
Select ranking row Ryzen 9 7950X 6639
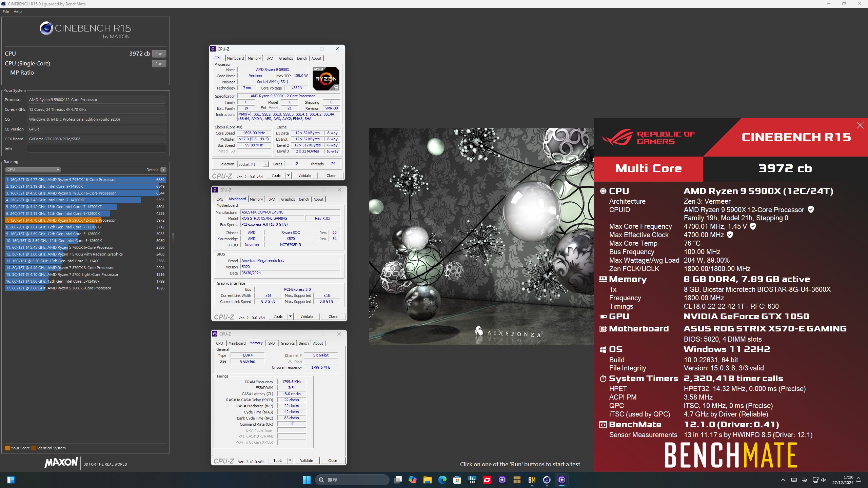(x=85, y=180)
